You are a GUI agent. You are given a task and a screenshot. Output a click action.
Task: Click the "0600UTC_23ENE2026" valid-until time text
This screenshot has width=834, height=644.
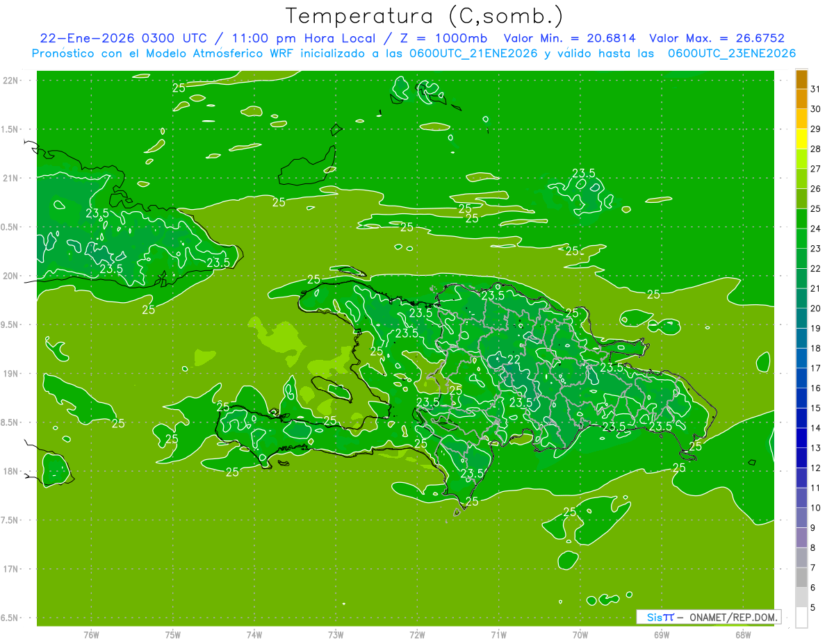tap(731, 53)
